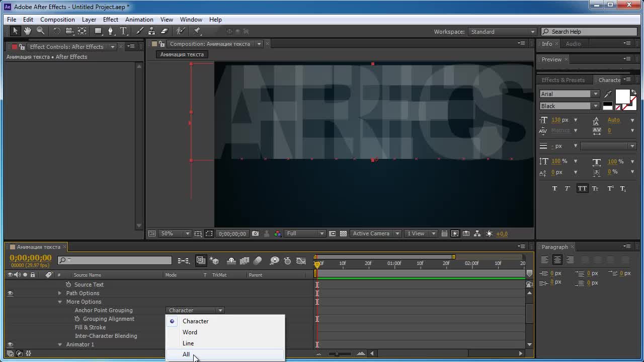Select the Pan Behind tool
The image size is (644, 362).
(x=82, y=31)
